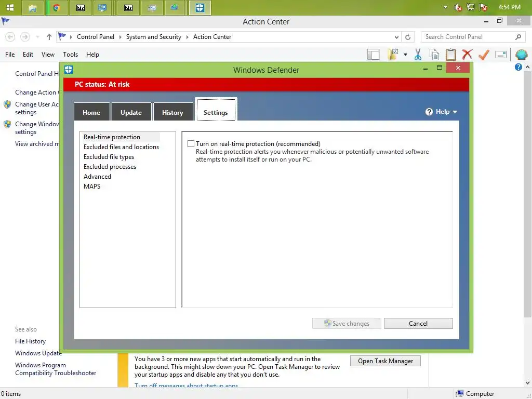Open the download-arrow installer taskbar app

[x=175, y=8]
